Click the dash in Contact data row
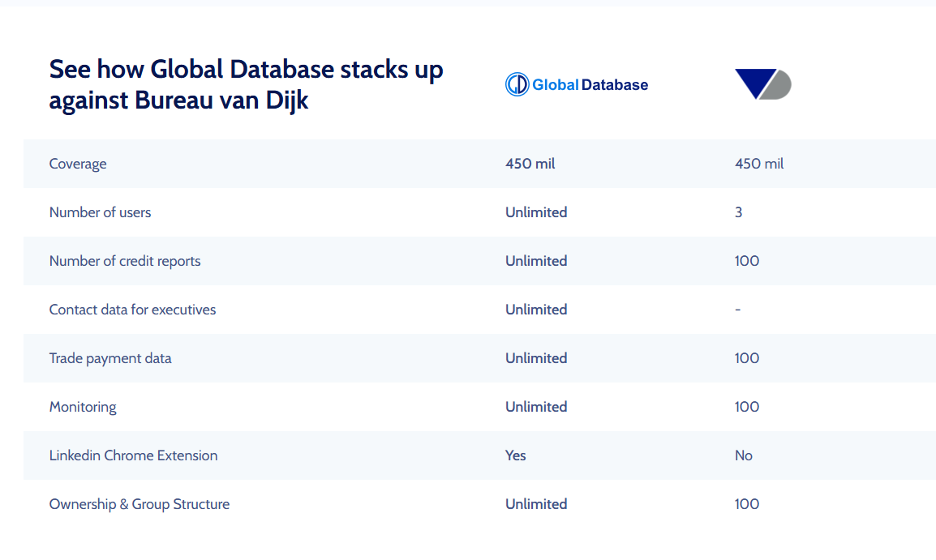 coord(738,310)
